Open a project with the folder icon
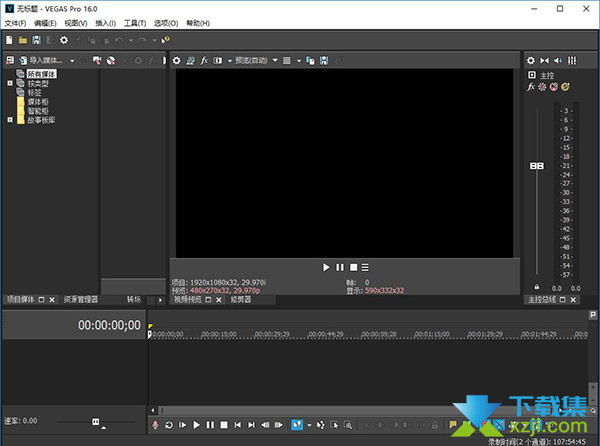Screen dimensions: 600x446 coord(23,40)
